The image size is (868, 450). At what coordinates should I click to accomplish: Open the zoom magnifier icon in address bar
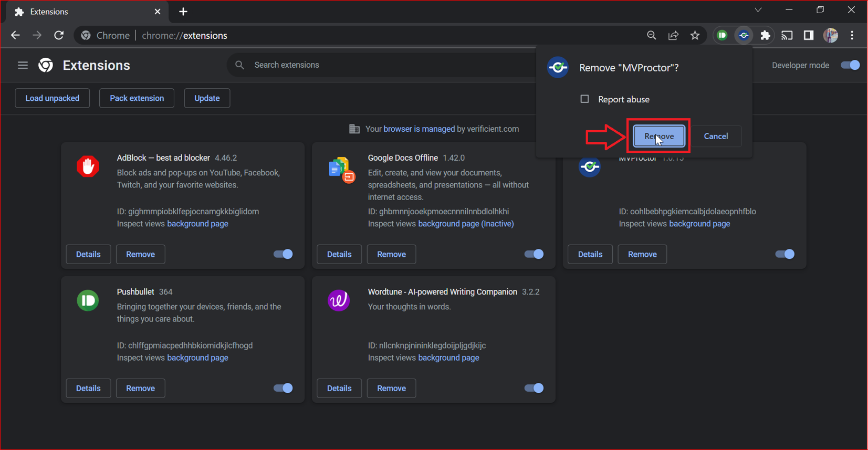pyautogui.click(x=652, y=35)
